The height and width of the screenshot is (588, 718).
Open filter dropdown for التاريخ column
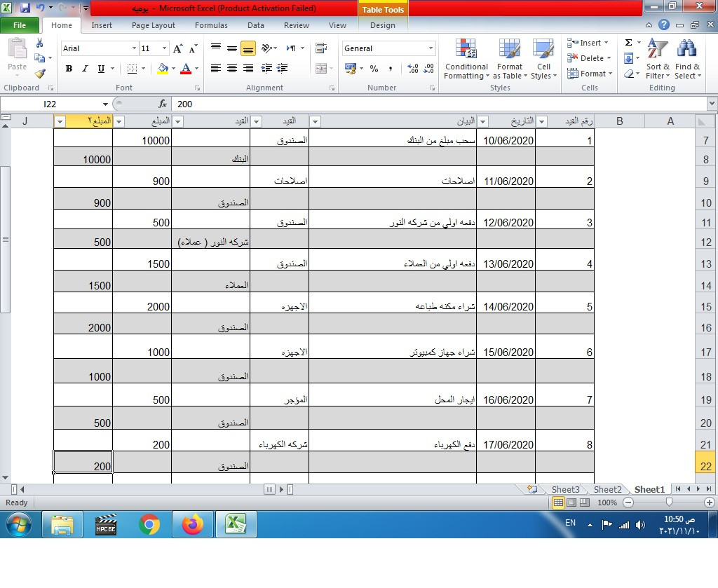coord(482,122)
